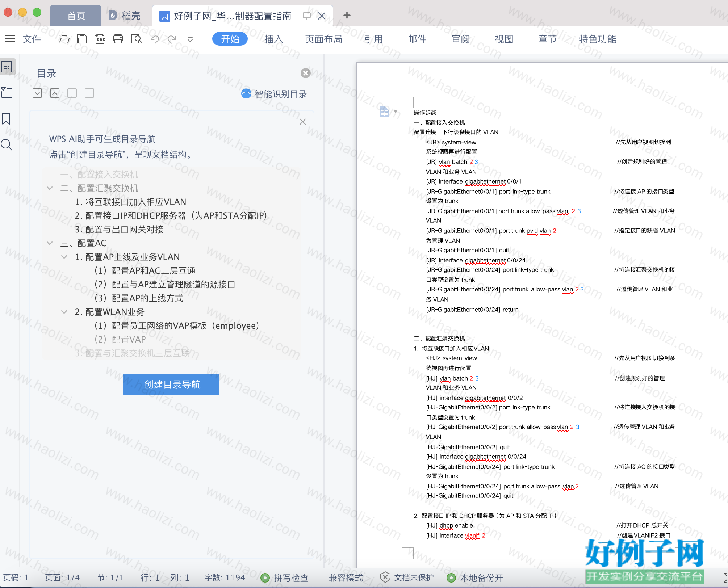Open the bookmark sidebar icon
Screen dimensions: 728x588
[7, 119]
